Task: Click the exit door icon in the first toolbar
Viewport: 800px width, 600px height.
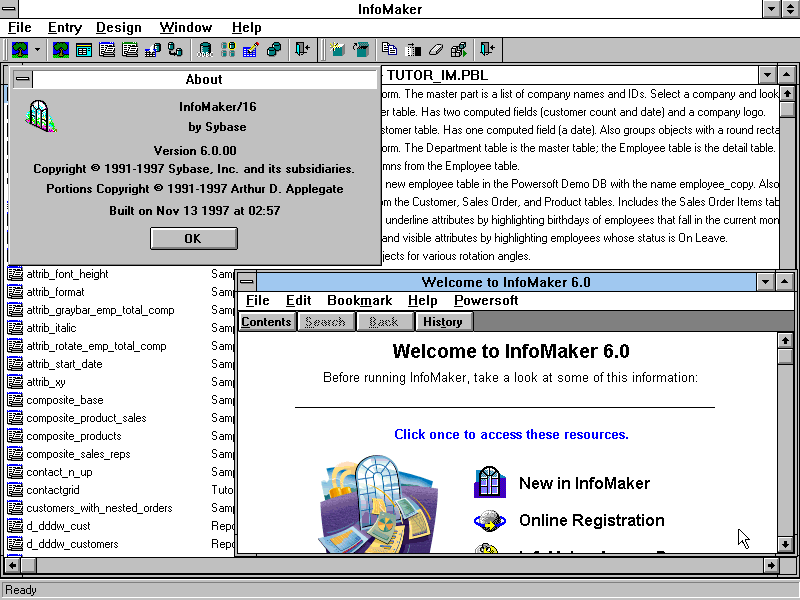Action: 303,49
